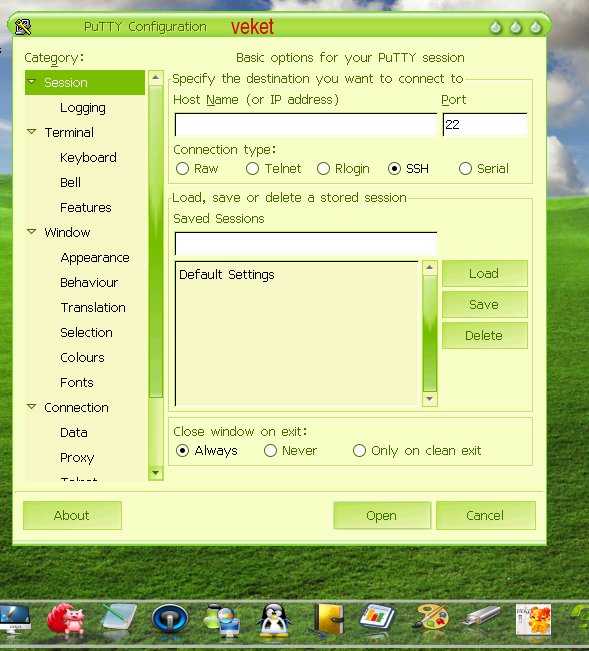Click the USB flash drive dock icon

pyautogui.click(x=482, y=617)
